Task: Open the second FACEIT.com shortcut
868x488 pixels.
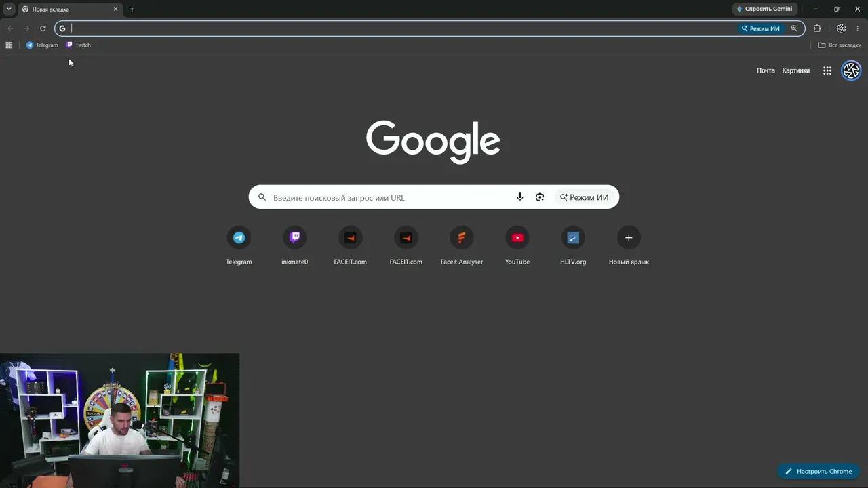Action: (406, 246)
